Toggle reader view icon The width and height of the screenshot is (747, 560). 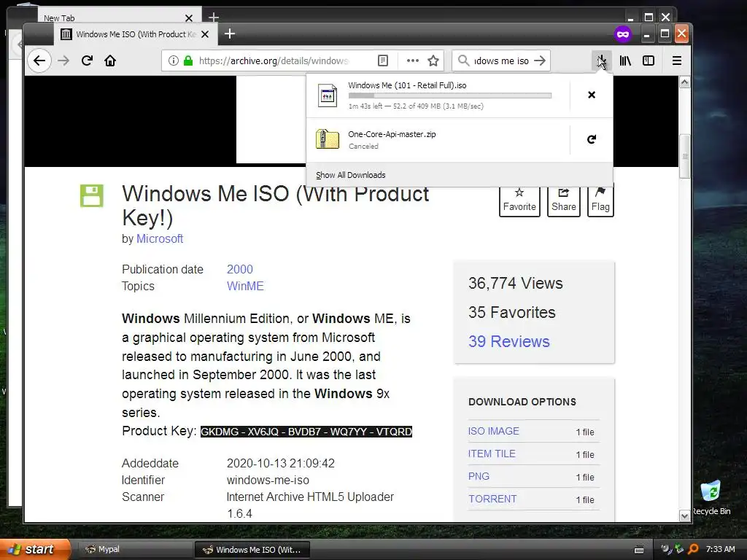382,61
